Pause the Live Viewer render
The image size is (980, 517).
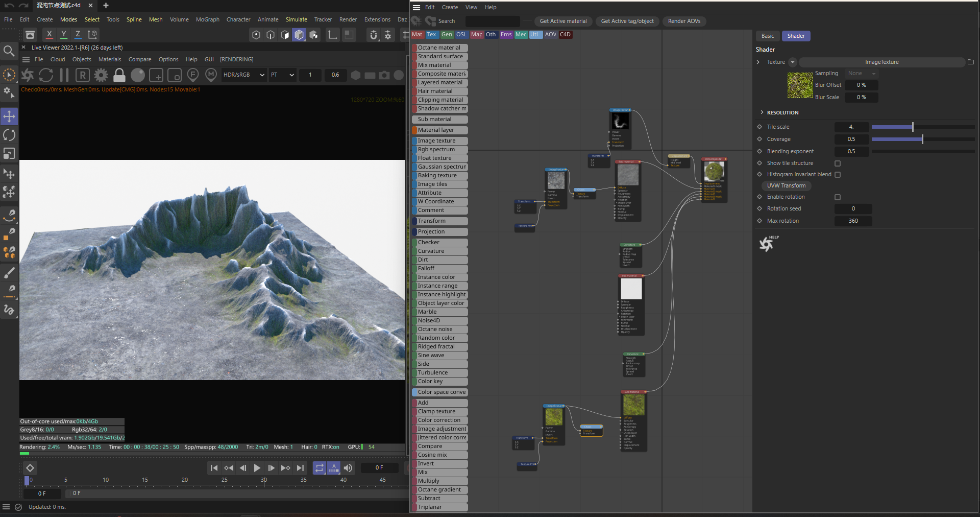pyautogui.click(x=64, y=76)
